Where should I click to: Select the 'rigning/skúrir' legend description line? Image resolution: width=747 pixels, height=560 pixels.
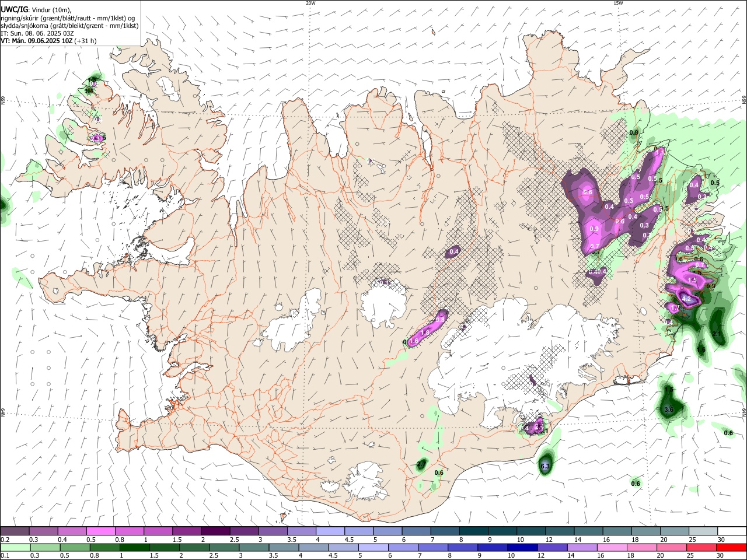click(68, 18)
